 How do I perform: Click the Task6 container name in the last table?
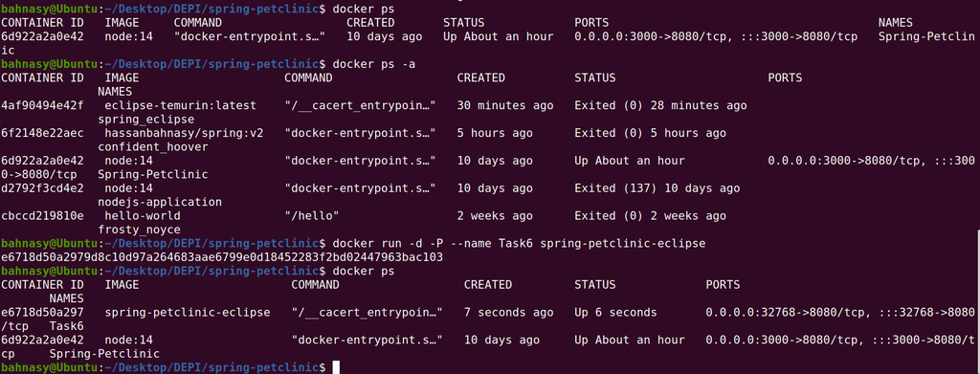(67, 326)
